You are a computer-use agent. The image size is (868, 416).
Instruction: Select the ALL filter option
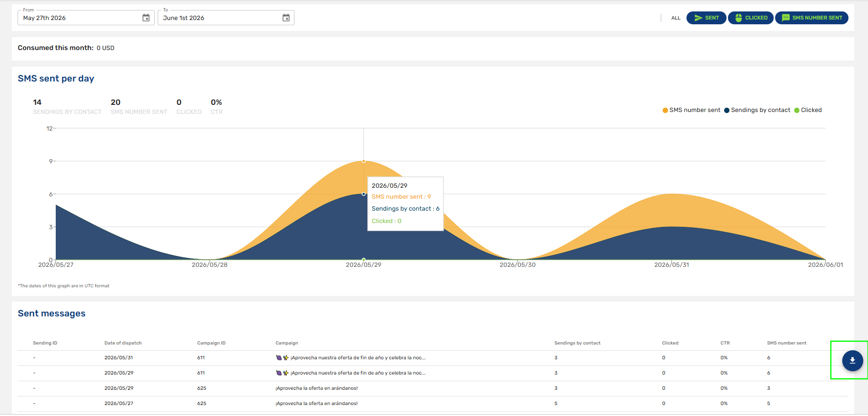coord(676,18)
